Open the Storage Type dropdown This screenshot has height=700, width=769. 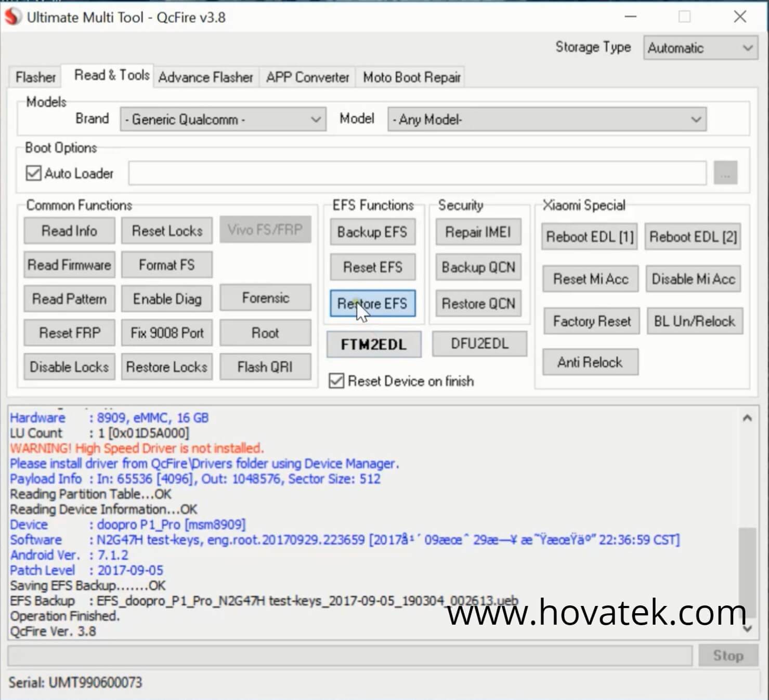(x=700, y=48)
